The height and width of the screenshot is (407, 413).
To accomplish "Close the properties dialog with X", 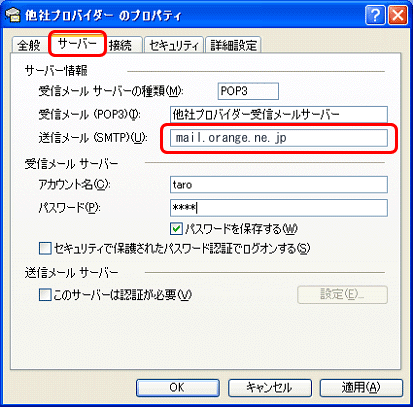I will tap(398, 15).
